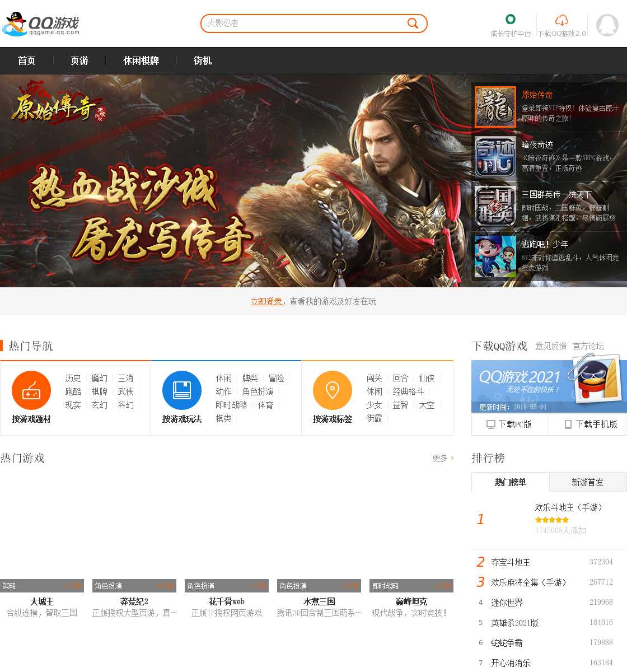Click 逃跑吧!少年 title in sidebar
The image size is (627, 672).
click(545, 244)
